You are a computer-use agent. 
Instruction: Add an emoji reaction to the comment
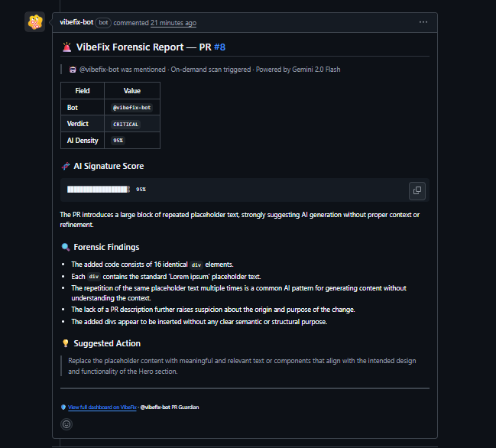66,424
